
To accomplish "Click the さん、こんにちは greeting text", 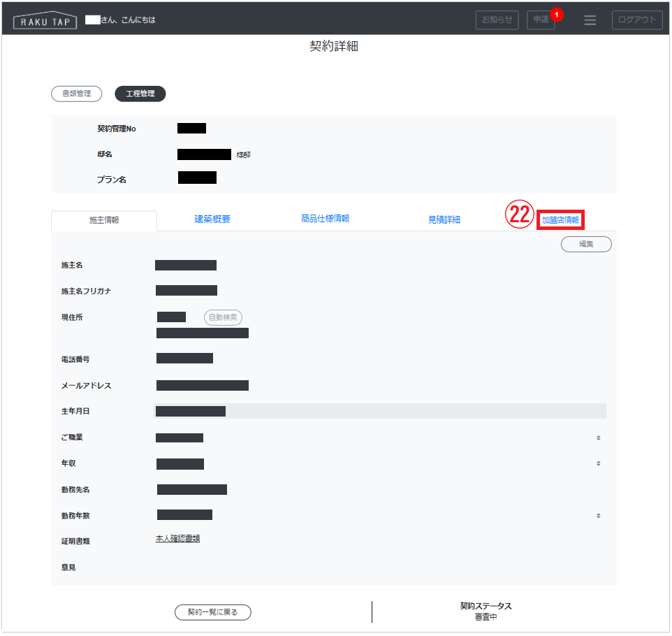I will pos(128,20).
